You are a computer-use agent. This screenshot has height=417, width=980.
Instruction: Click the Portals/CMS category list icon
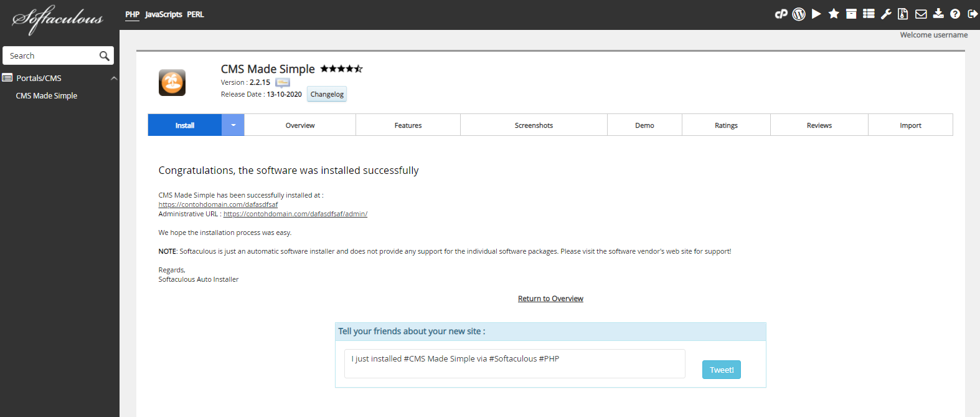pyautogui.click(x=7, y=78)
